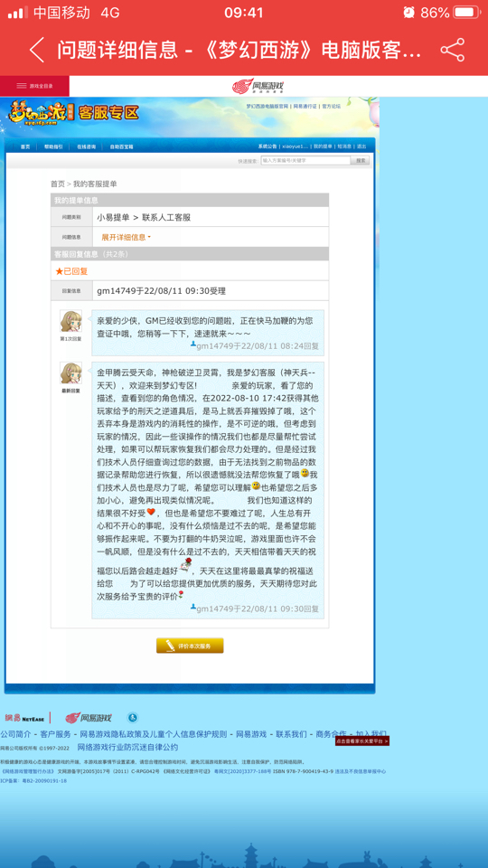
Task: Go to the 首页 nav tab
Action: [x=25, y=146]
